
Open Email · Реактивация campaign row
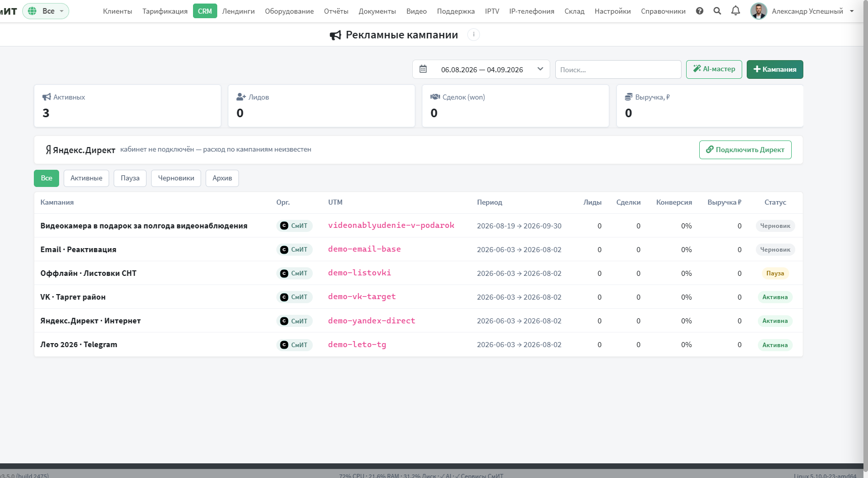[418, 250]
